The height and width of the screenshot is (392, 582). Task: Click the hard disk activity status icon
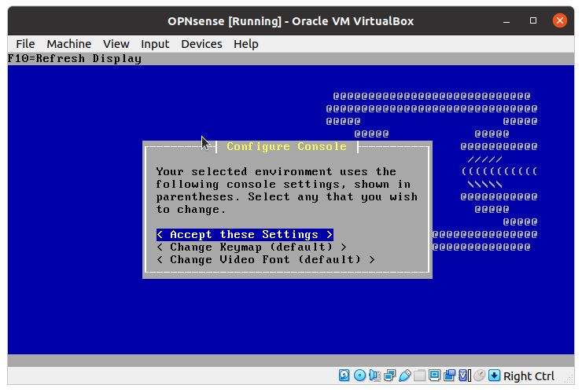coord(344,376)
